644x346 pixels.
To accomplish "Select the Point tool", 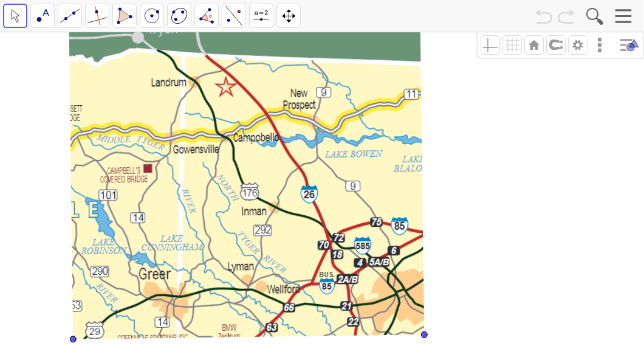I will point(43,16).
